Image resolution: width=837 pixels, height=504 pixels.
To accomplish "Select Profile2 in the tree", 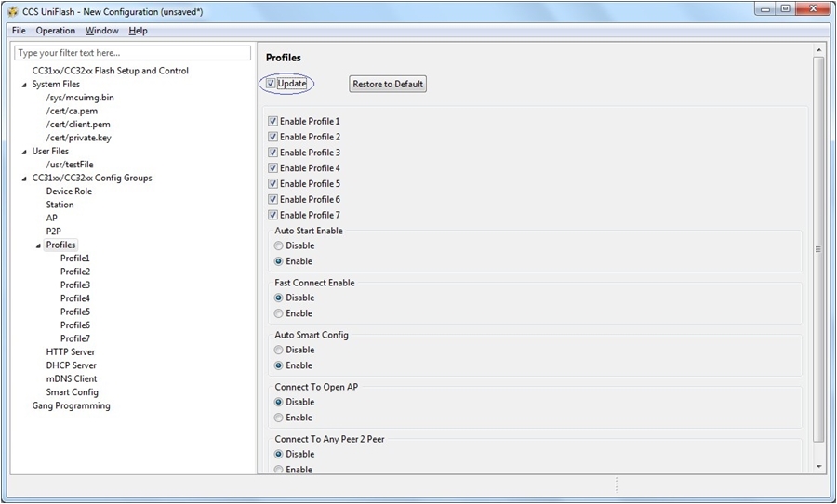I will pyautogui.click(x=74, y=272).
